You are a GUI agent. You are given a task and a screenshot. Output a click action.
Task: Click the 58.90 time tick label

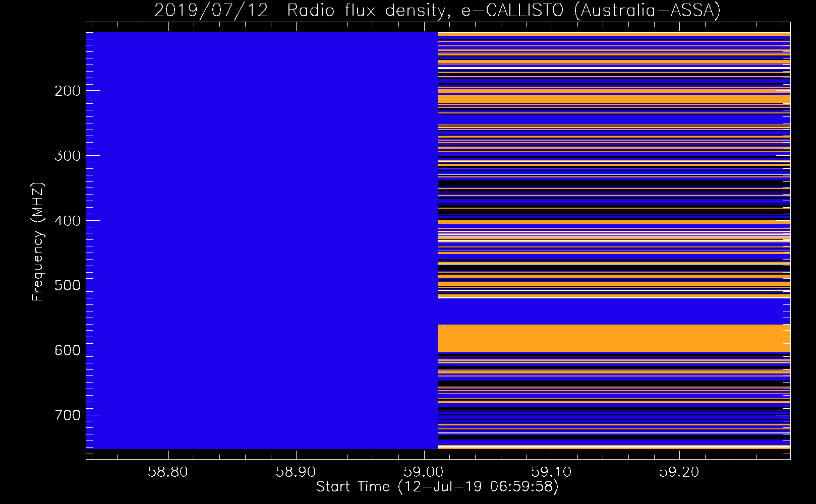(296, 472)
